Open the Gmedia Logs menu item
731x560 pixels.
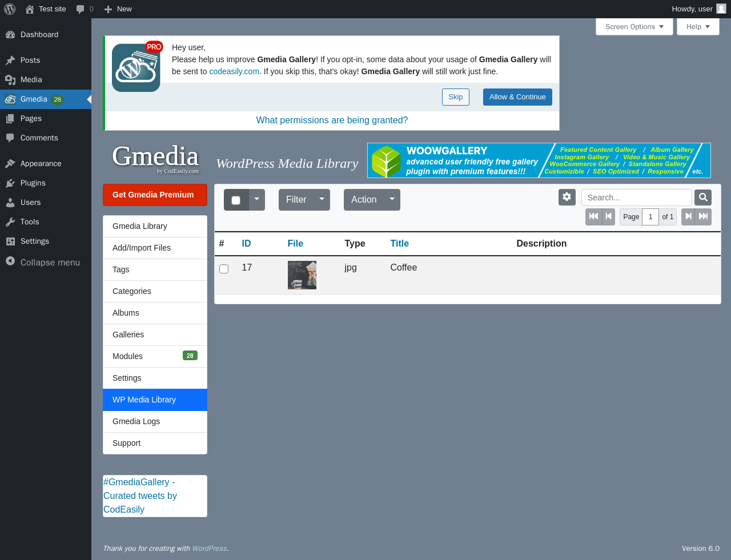[155, 422]
